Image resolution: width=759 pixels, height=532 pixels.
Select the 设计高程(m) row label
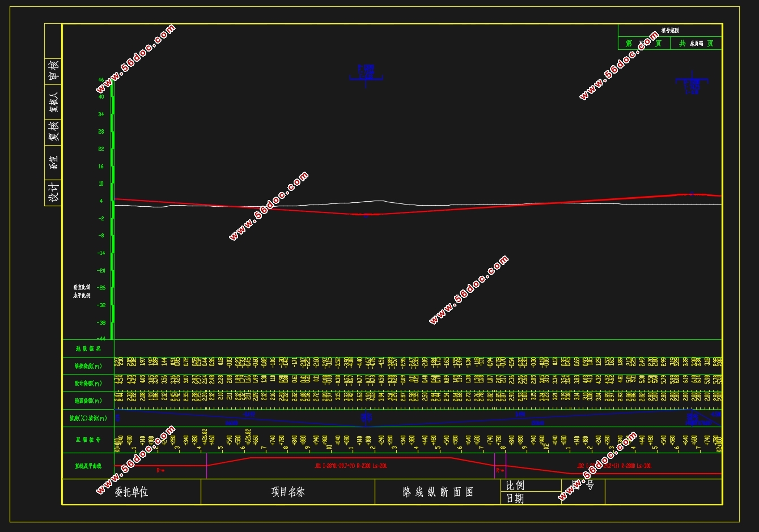[88, 384]
